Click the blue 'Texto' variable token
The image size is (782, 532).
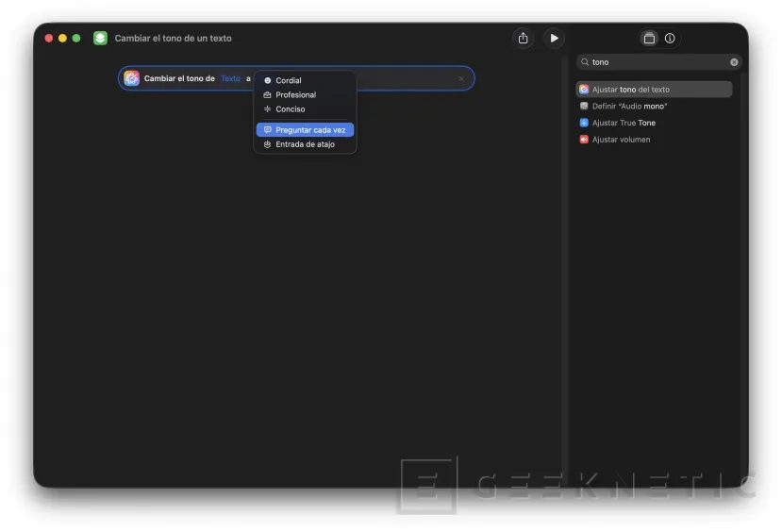(230, 79)
